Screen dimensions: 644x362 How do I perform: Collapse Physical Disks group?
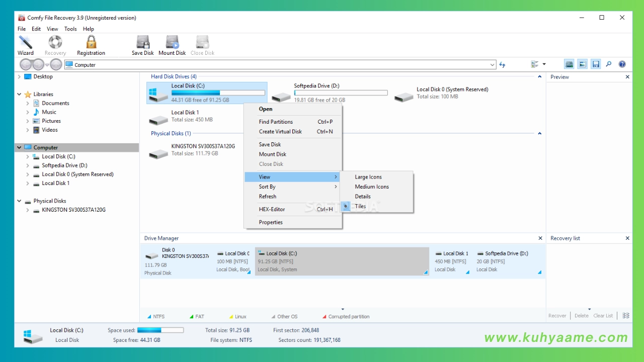[539, 134]
